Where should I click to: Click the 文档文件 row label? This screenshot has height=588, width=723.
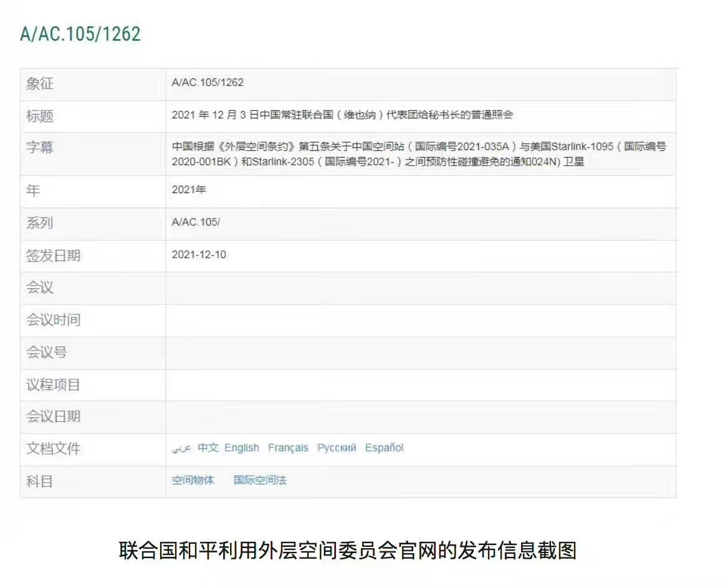(53, 448)
